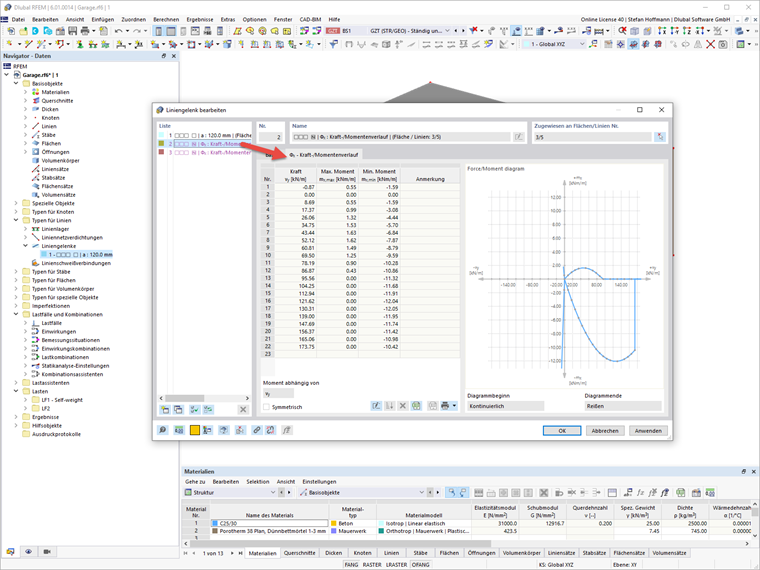The height and width of the screenshot is (570, 760).
Task: Click delete red X icon in upper toolbar
Action: (710, 44)
